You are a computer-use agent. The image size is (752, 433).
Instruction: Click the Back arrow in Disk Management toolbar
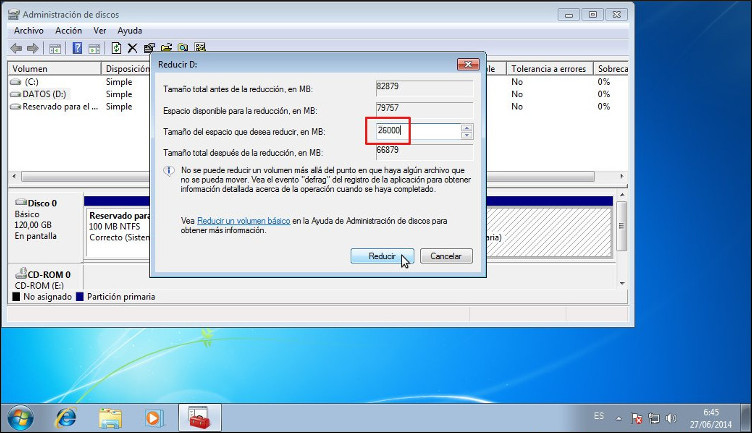point(16,48)
